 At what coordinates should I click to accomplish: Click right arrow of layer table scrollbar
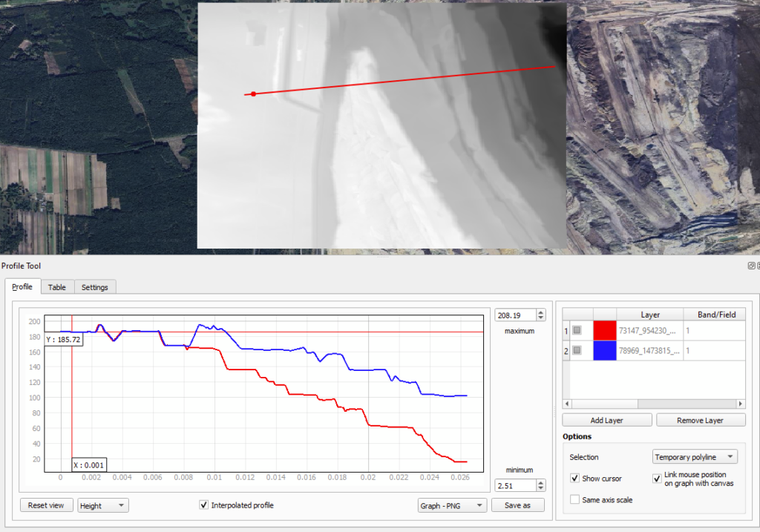click(x=740, y=404)
